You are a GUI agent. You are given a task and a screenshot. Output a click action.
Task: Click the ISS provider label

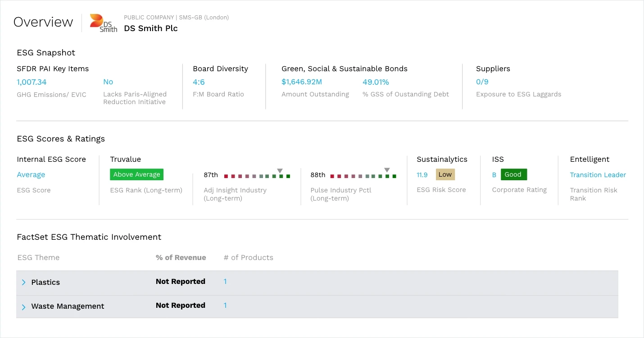pos(498,160)
